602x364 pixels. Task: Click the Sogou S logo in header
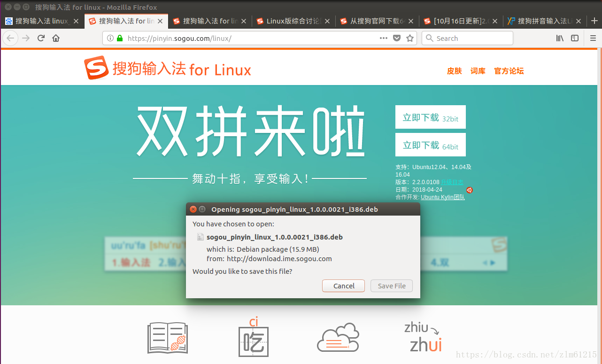coord(96,69)
